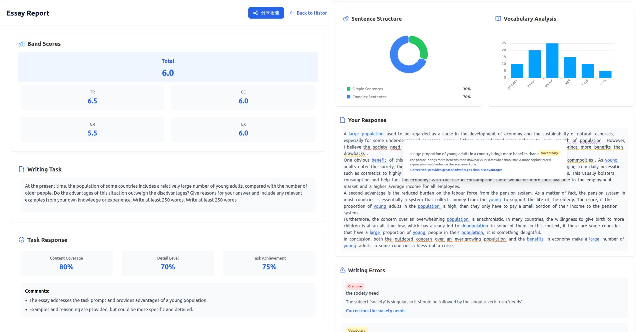Screen dimensions: 644x332
Task: Toggle the Complex Sentences legend swatch
Action: click(348, 97)
